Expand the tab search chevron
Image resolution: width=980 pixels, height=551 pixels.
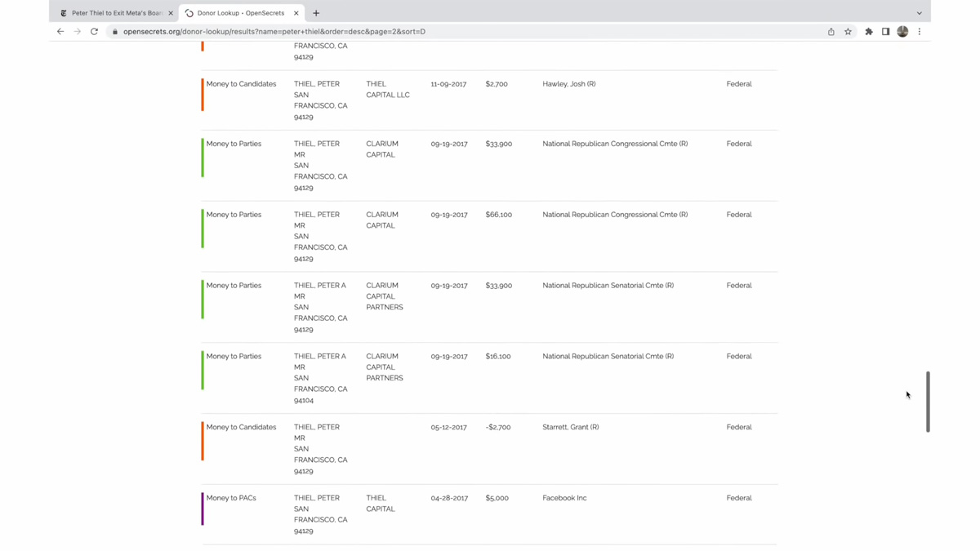pos(919,13)
